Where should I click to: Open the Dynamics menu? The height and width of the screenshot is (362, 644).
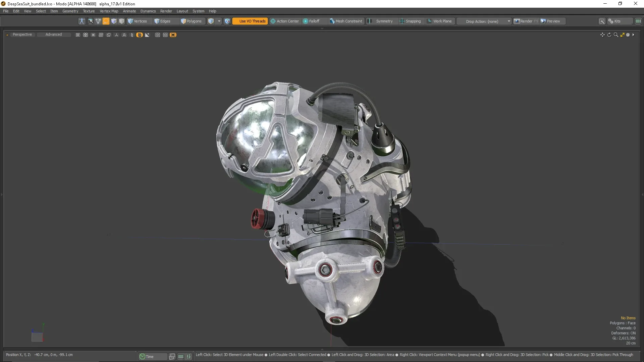(x=148, y=11)
